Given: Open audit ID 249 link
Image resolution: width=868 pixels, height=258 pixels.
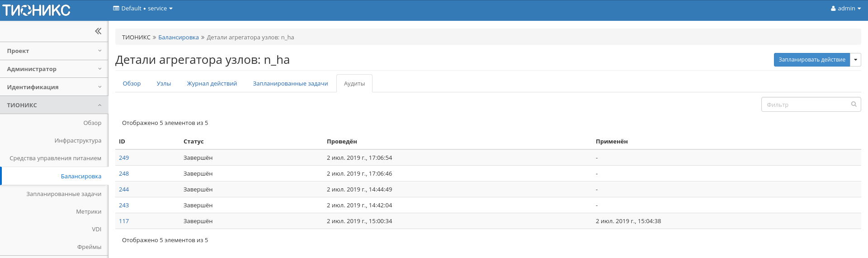Looking at the screenshot, I should pyautogui.click(x=124, y=158).
